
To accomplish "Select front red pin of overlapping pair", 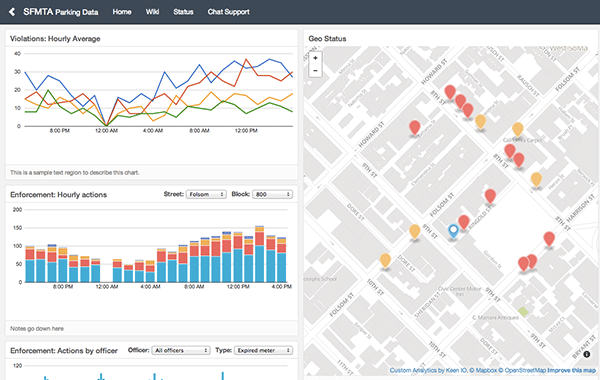I will [523, 264].
